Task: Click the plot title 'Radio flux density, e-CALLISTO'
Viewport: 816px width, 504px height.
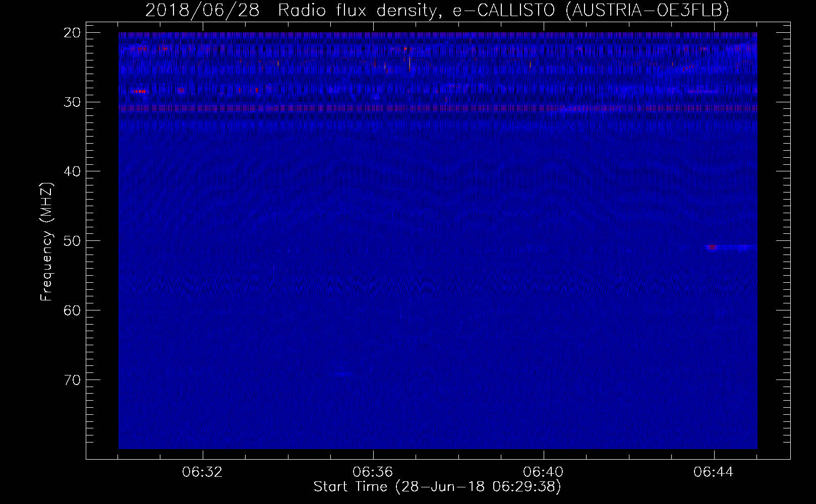Action: pyautogui.click(x=416, y=10)
